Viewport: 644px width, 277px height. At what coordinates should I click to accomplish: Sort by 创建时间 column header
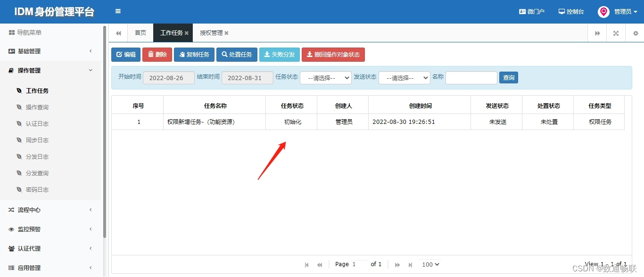[420, 106]
